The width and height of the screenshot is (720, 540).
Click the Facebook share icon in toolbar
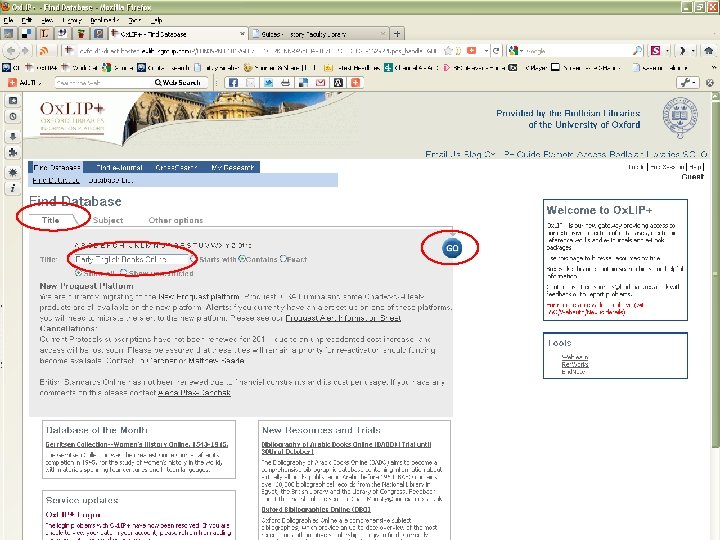click(x=233, y=83)
